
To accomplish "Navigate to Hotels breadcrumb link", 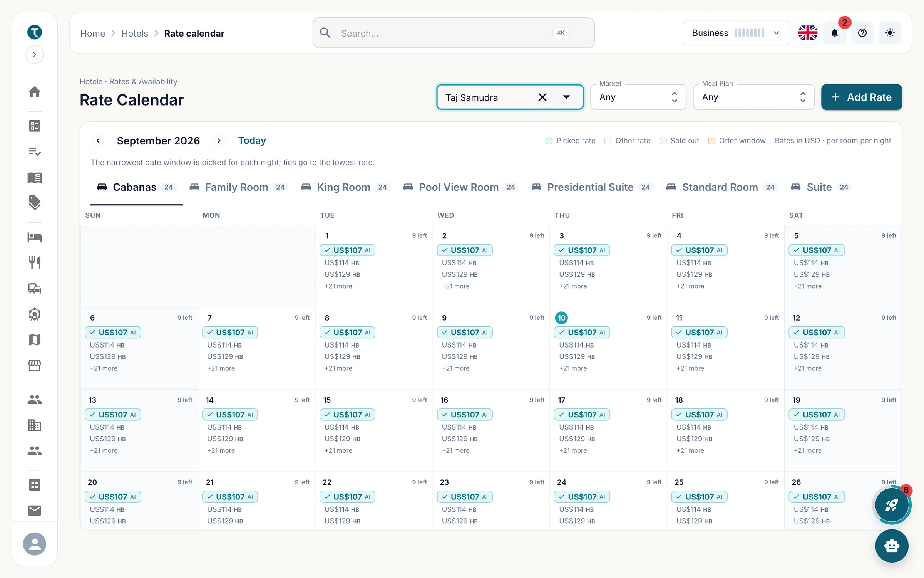I will [x=134, y=33].
